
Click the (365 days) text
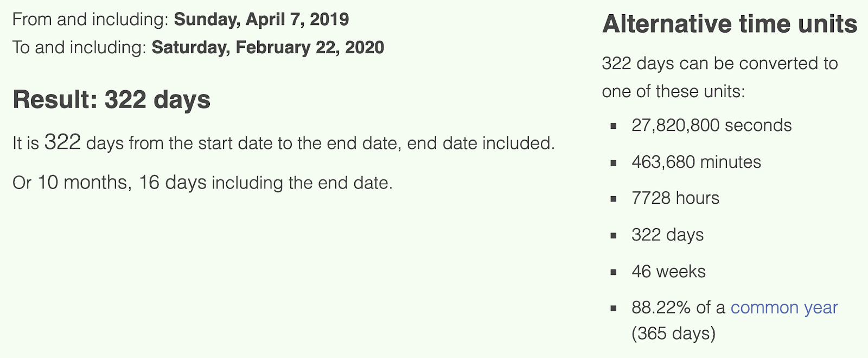point(673,333)
